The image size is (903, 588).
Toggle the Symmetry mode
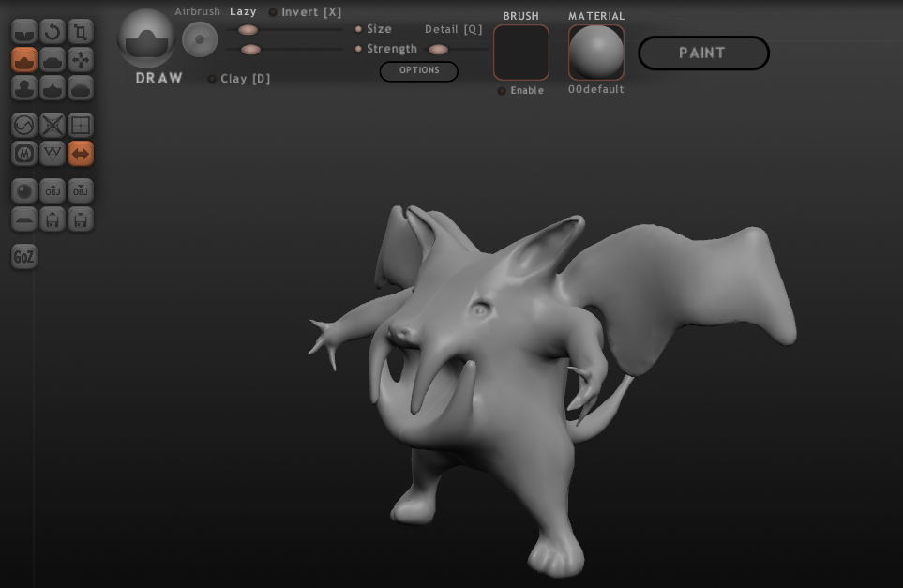[81, 153]
